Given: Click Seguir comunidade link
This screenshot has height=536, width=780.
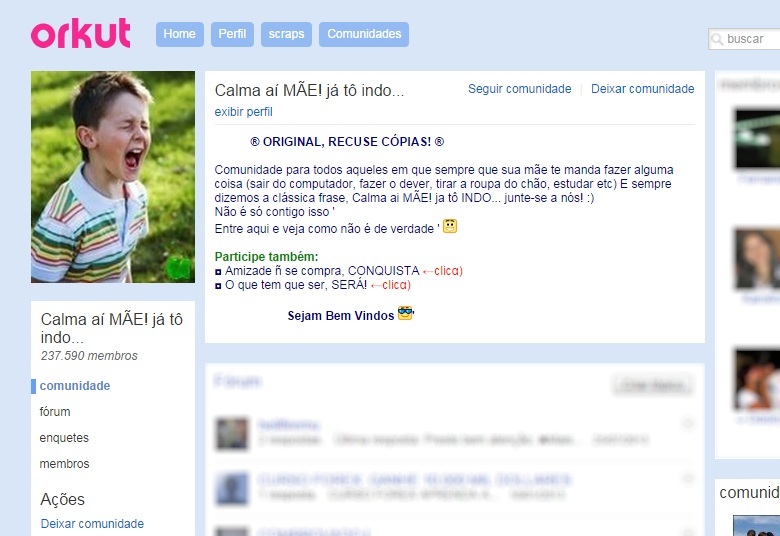Looking at the screenshot, I should (519, 89).
